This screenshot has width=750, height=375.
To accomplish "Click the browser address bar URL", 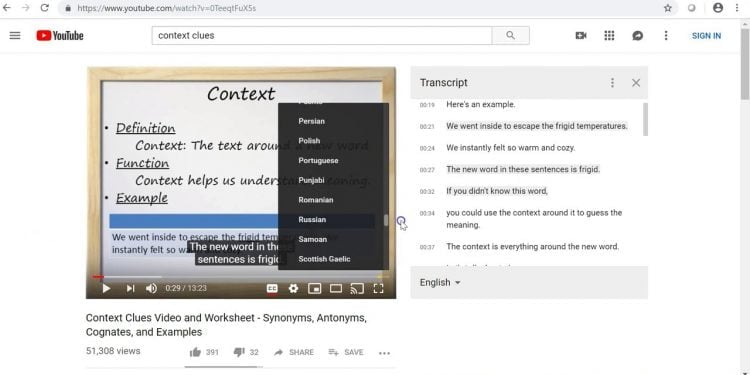I will click(x=166, y=8).
